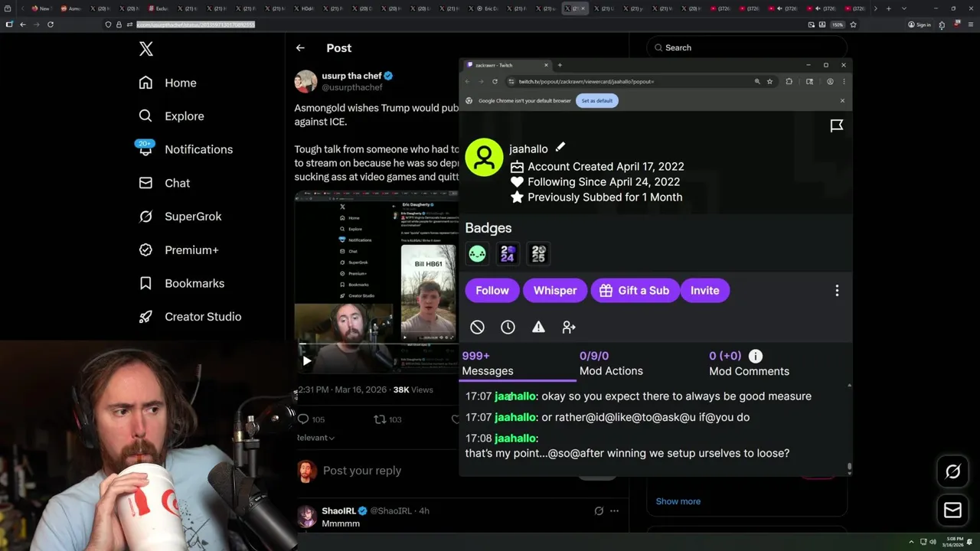Click the Invite button
The image size is (980, 551).
(x=704, y=291)
